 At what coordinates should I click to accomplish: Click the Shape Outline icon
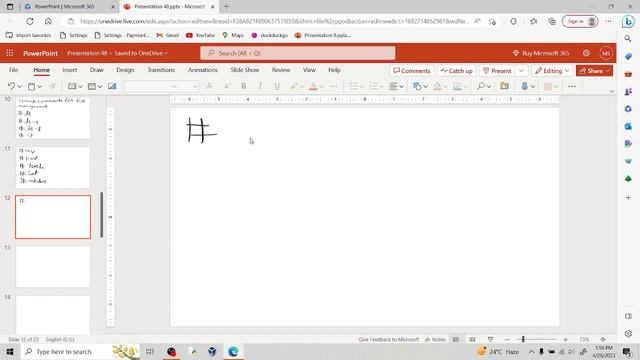click(457, 86)
